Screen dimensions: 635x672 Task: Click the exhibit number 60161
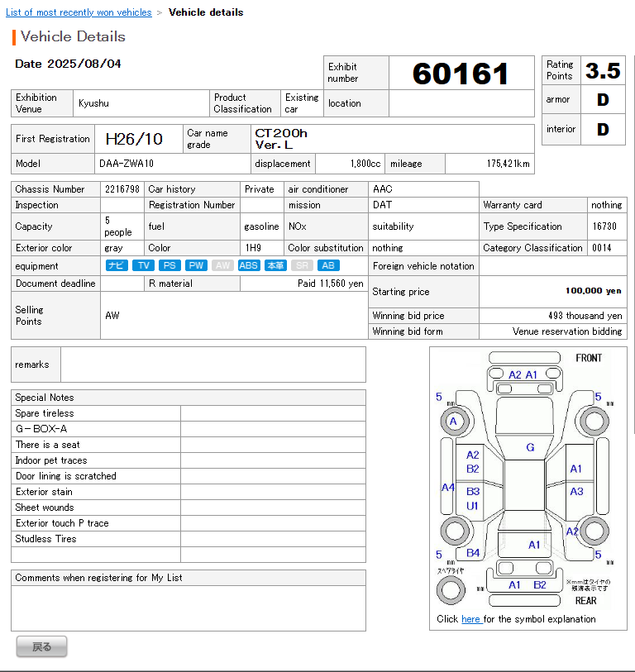(461, 74)
